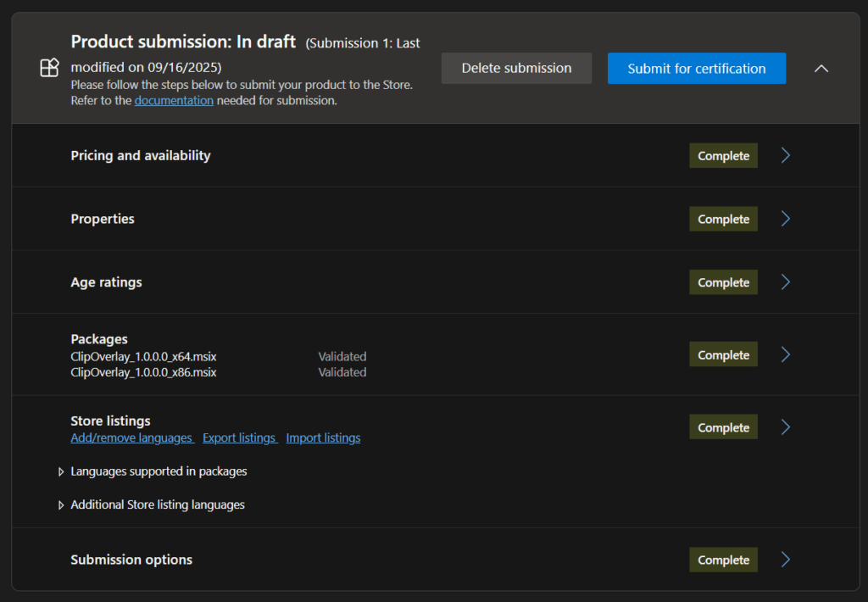This screenshot has height=602, width=868.
Task: Open Pricing and availability chevron arrow
Action: click(786, 156)
